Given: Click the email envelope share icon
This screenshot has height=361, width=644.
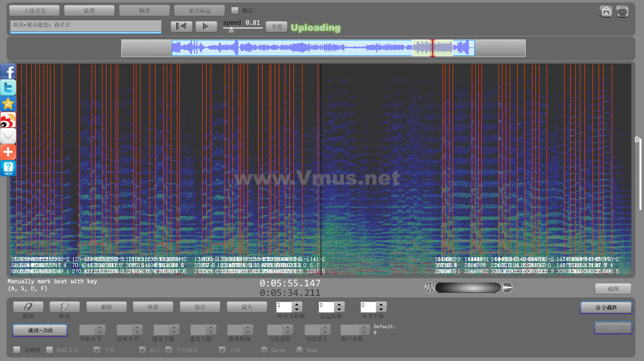Looking at the screenshot, I should (8, 136).
